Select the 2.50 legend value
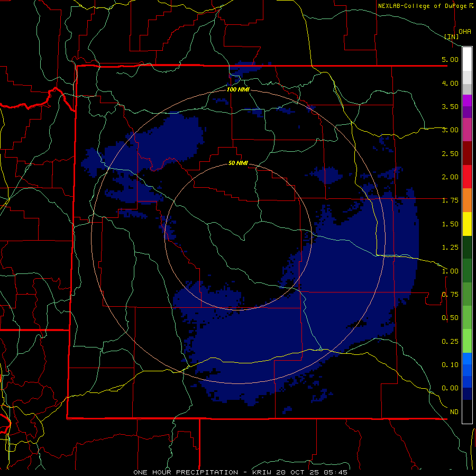476x476 pixels. (450, 153)
